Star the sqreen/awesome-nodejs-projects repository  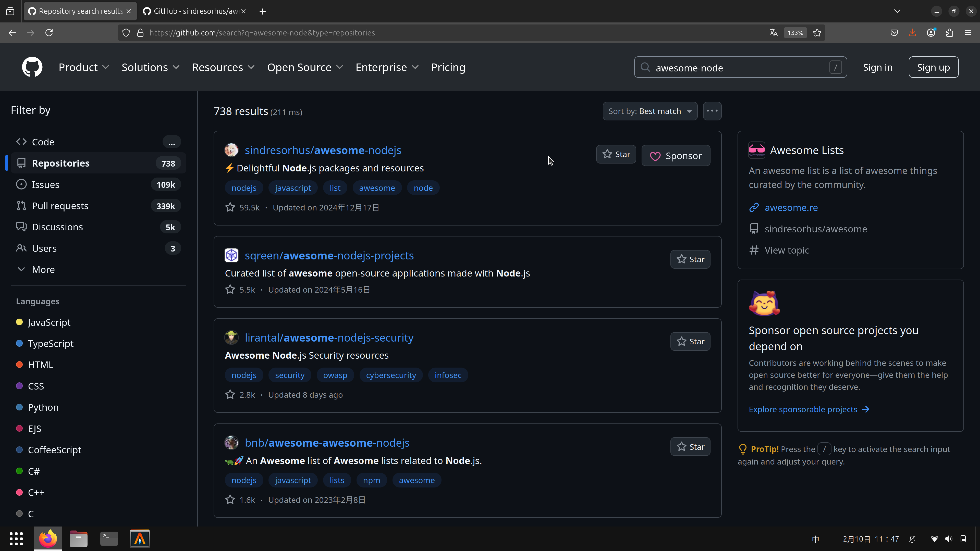tap(690, 259)
